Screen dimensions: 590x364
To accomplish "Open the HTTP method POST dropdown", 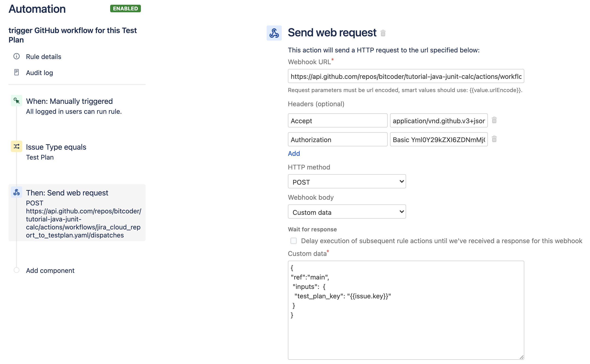I will 347,182.
